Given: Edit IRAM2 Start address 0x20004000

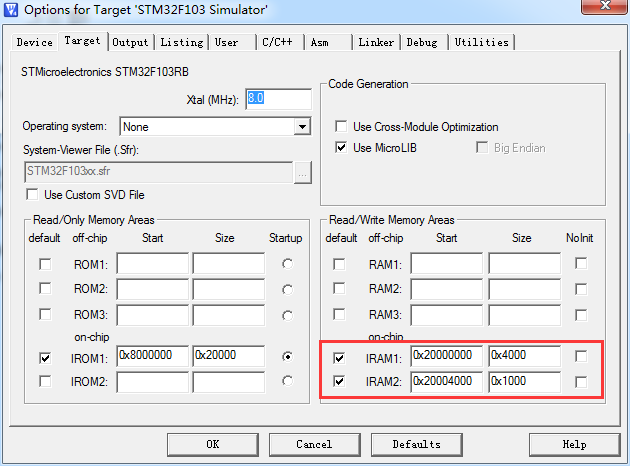Looking at the screenshot, I should pyautogui.click(x=447, y=382).
